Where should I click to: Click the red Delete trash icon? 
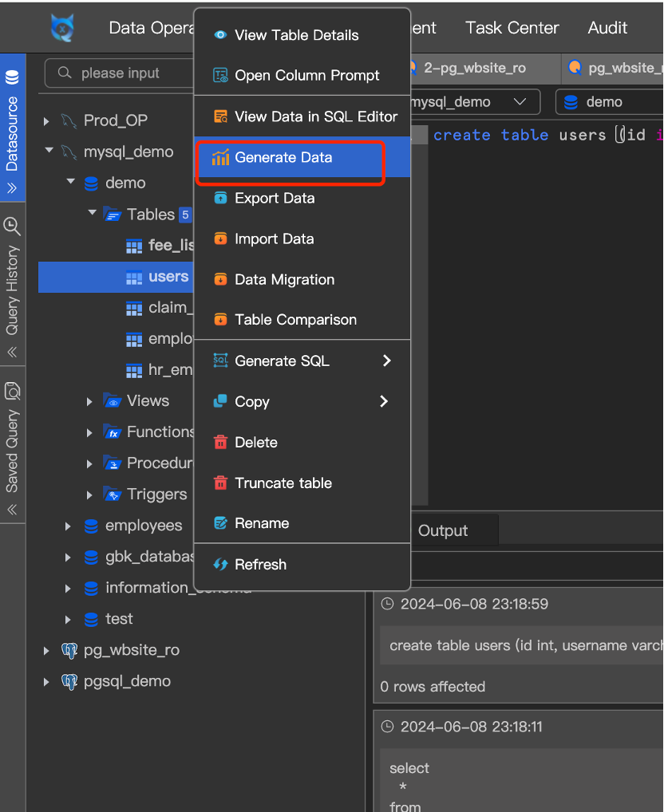click(220, 442)
